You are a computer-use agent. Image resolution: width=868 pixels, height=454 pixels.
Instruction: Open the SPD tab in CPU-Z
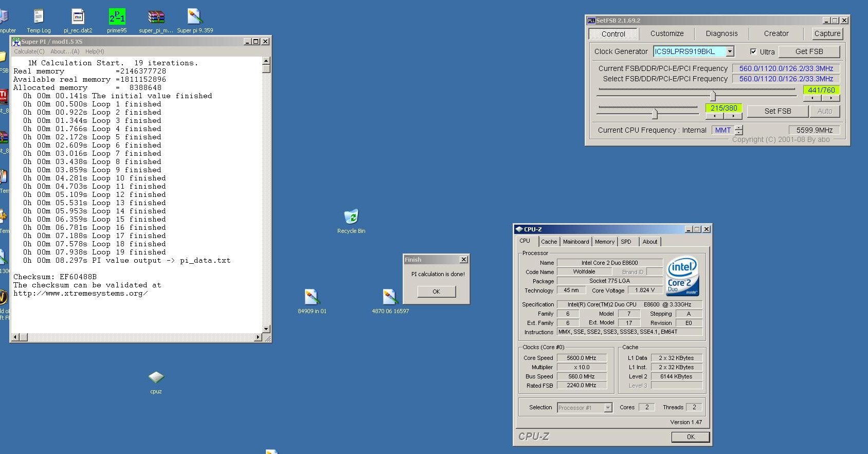[626, 242]
